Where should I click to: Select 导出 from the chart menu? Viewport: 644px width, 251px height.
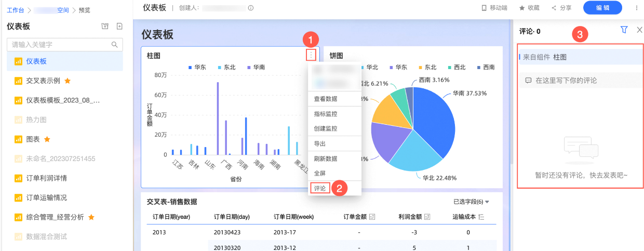(320, 143)
